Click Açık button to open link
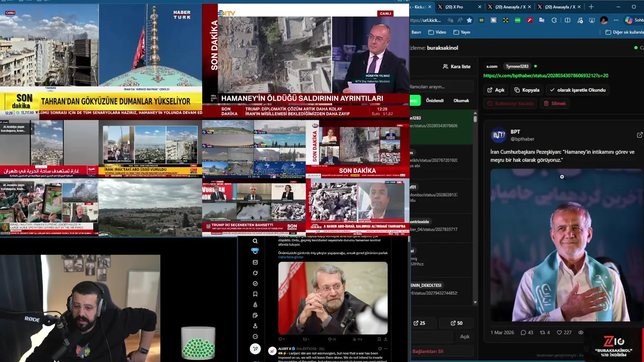The image size is (644, 362). [x=496, y=90]
